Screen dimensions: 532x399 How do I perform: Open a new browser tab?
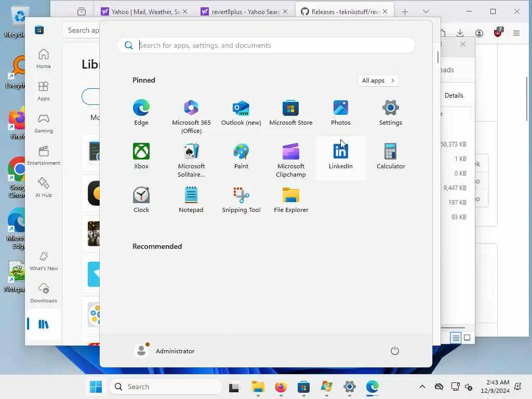(405, 12)
